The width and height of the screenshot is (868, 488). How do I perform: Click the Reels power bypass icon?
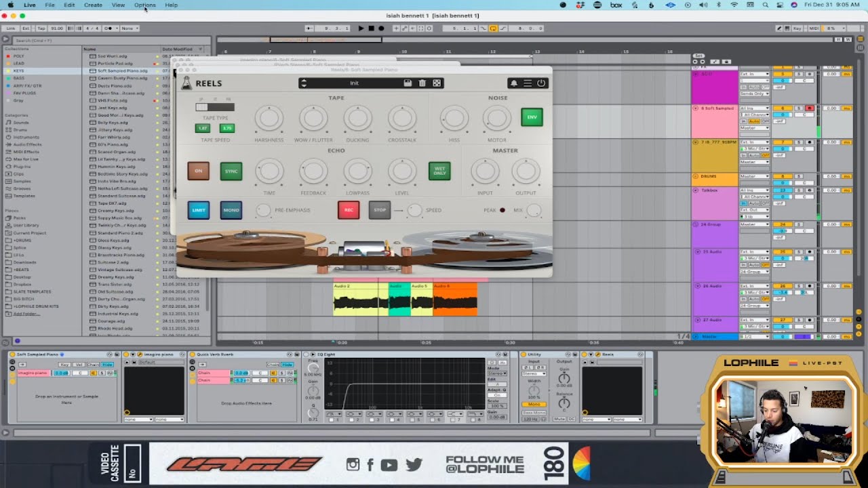pyautogui.click(x=541, y=83)
